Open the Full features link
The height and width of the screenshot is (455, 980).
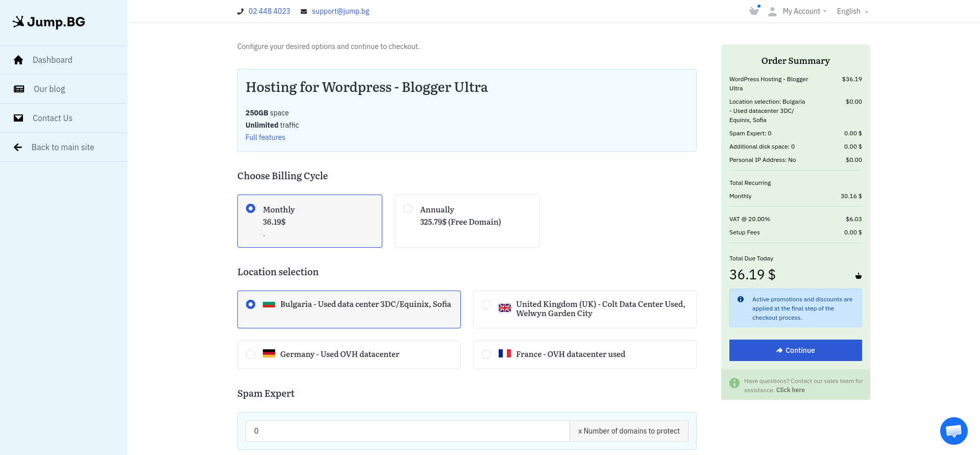265,137
